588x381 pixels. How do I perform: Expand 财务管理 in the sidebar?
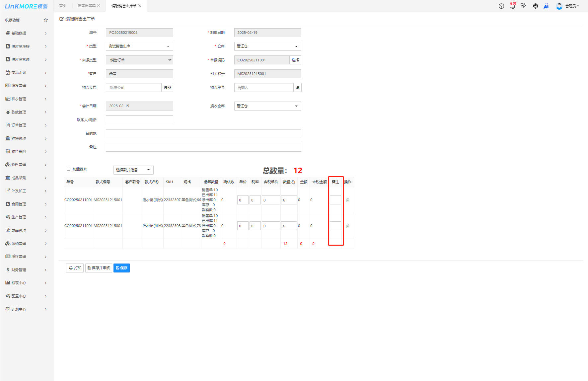(26, 270)
